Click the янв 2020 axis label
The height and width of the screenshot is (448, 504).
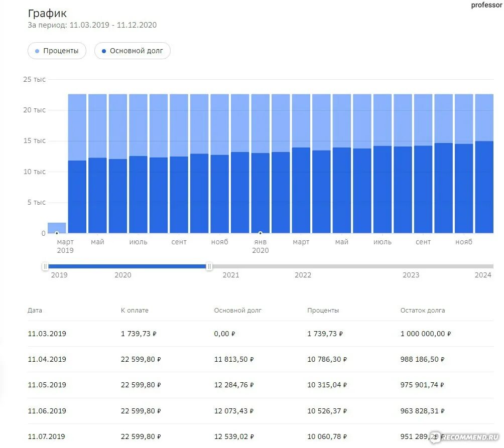click(261, 246)
